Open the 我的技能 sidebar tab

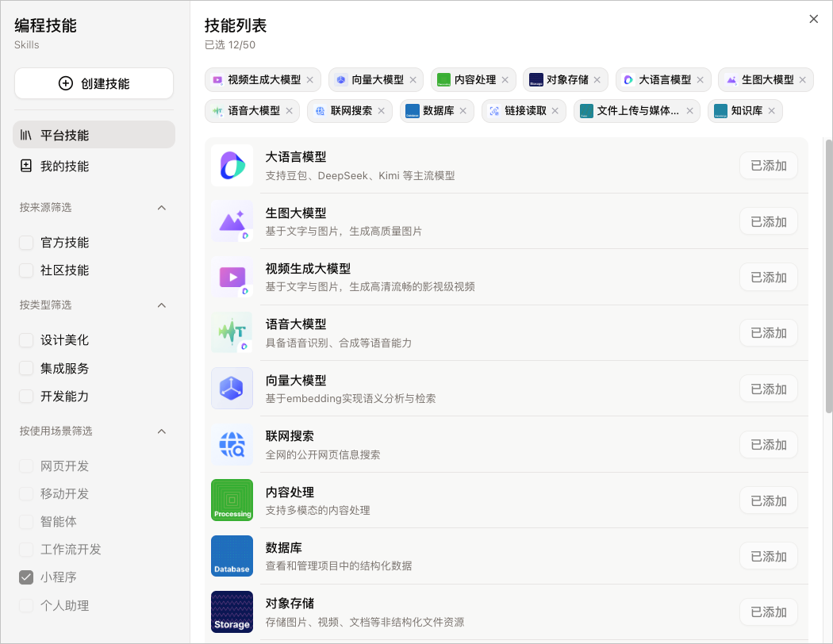tap(94, 167)
